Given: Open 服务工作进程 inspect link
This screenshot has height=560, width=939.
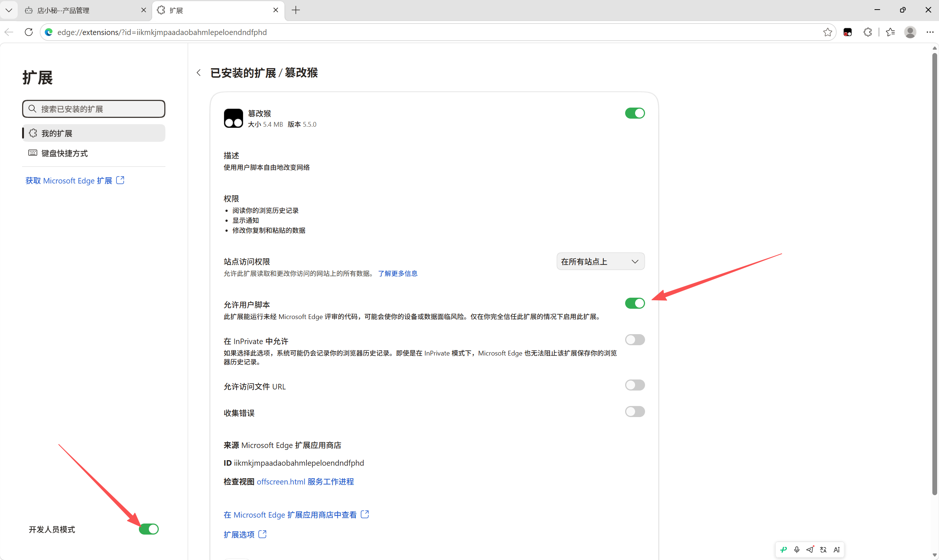Looking at the screenshot, I should click(x=330, y=482).
